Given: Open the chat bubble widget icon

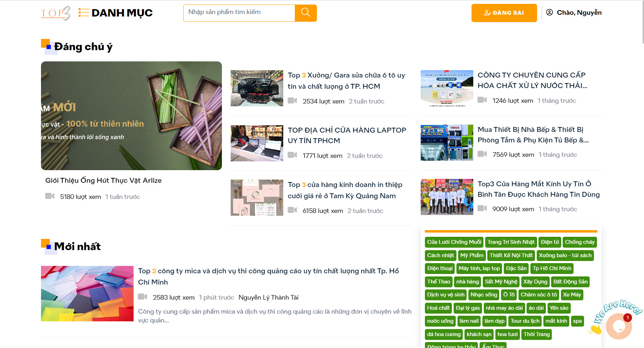Looking at the screenshot, I should [619, 327].
